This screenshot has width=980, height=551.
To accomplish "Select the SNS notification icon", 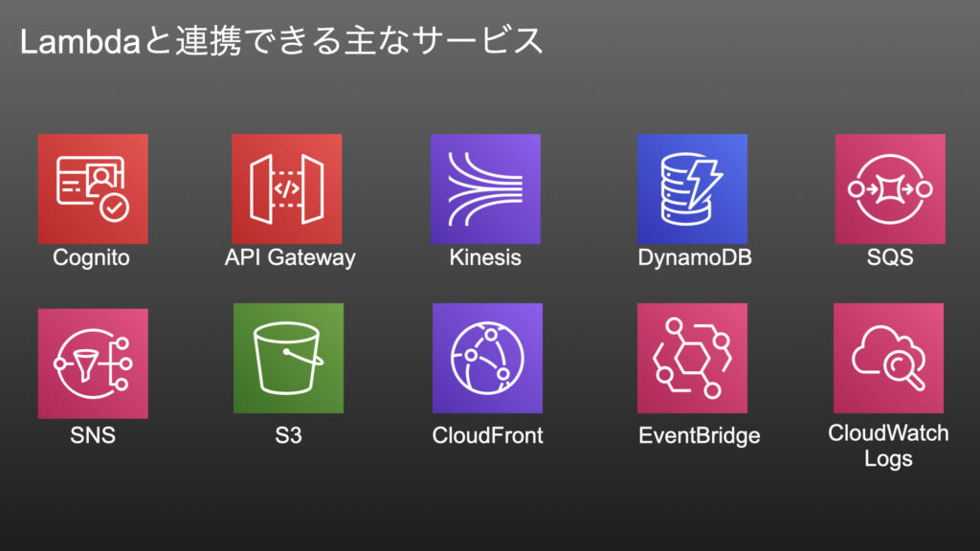I will coord(93,364).
